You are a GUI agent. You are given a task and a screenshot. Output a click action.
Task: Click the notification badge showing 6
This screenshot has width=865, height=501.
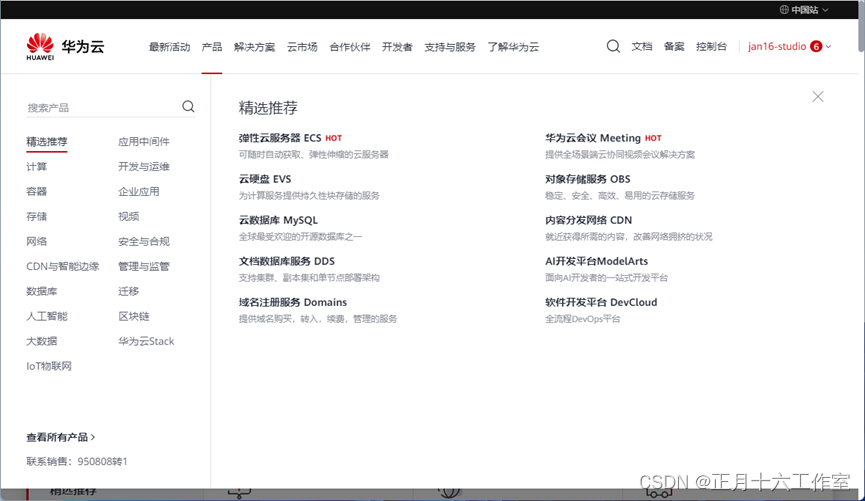pos(816,46)
